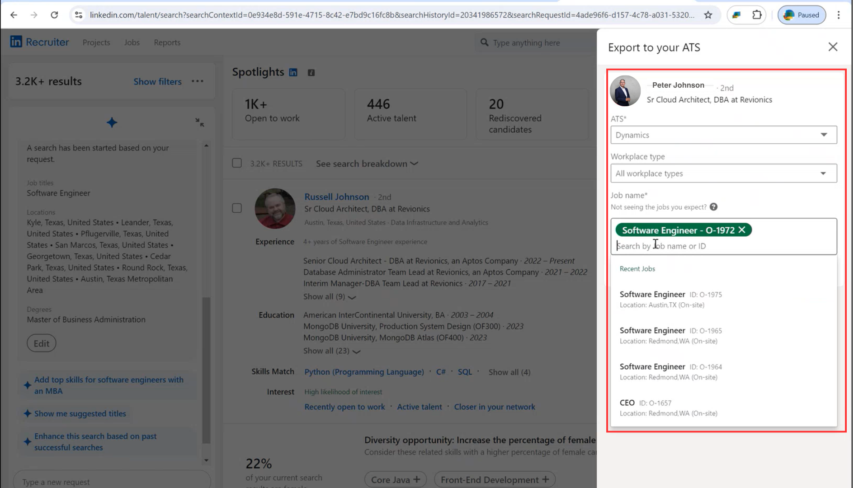The height and width of the screenshot is (488, 868).
Task: Open the colorful extension icon beside the star
Action: [x=736, y=15]
